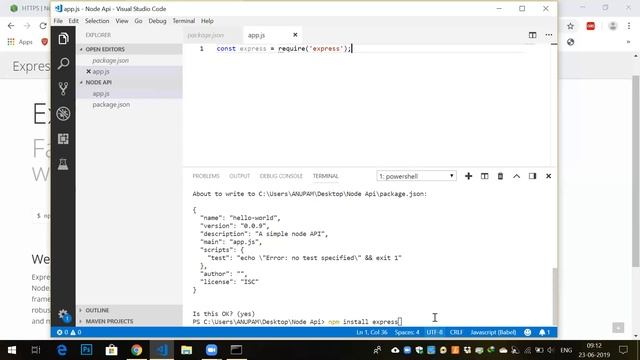The height and width of the screenshot is (360, 640).
Task: Click errors and warnings count in status bar
Action: 69,332
